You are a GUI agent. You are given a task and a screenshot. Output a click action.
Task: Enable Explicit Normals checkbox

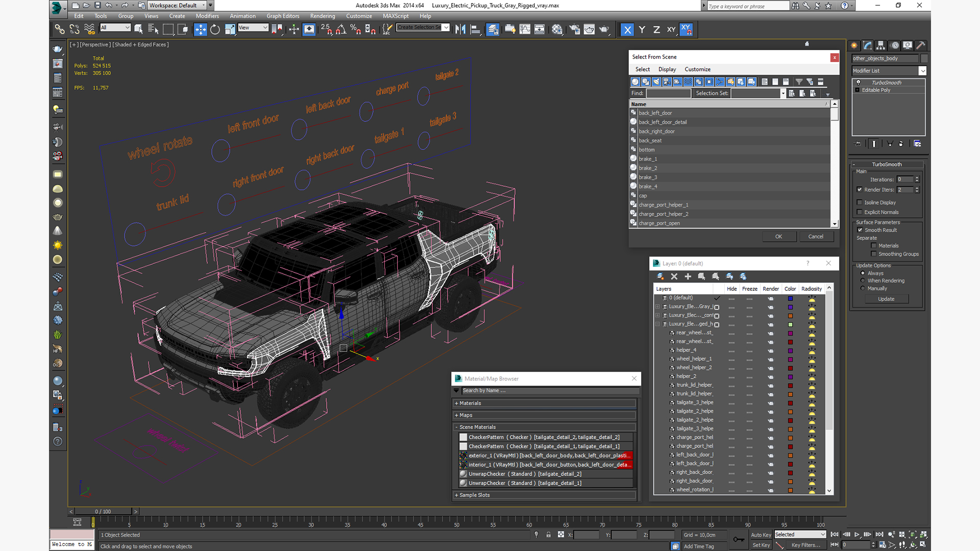pyautogui.click(x=860, y=212)
